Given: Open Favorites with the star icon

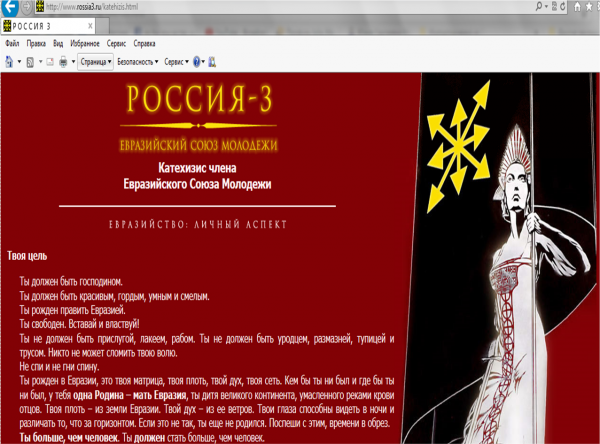Looking at the screenshot, I should [589, 7].
